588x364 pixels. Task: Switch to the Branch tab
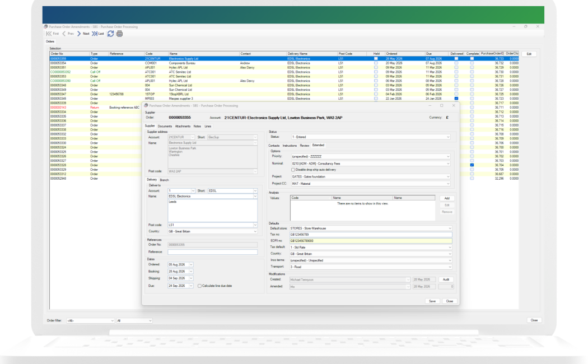[x=164, y=180]
